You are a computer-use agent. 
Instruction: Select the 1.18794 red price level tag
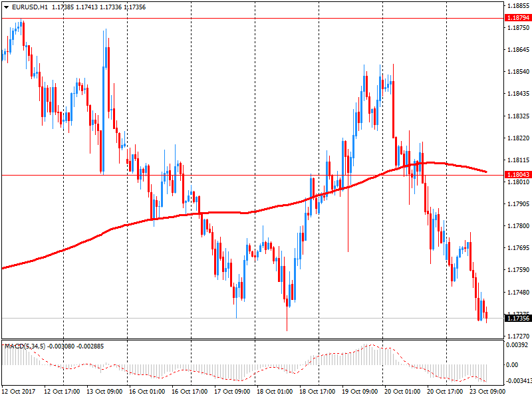point(518,18)
